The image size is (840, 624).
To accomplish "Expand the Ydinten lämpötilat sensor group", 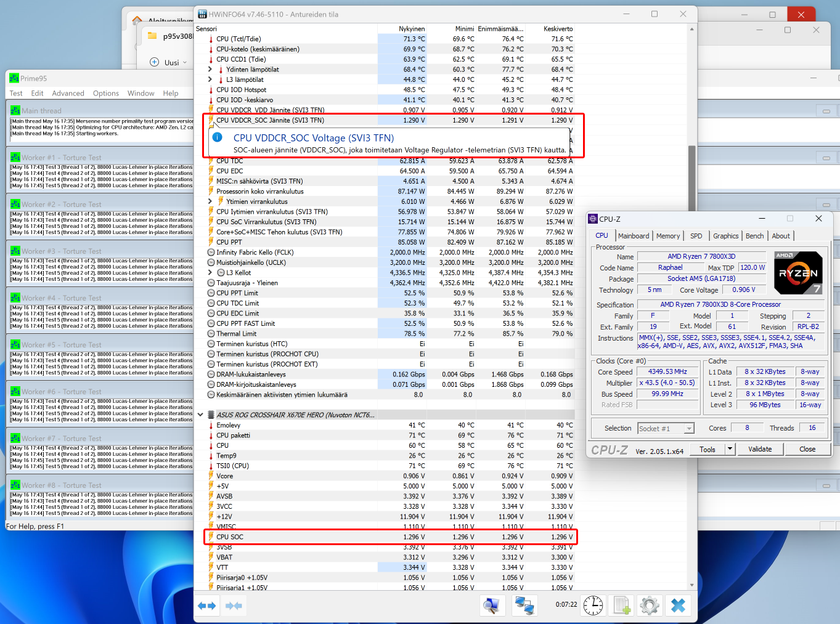I will 210,70.
